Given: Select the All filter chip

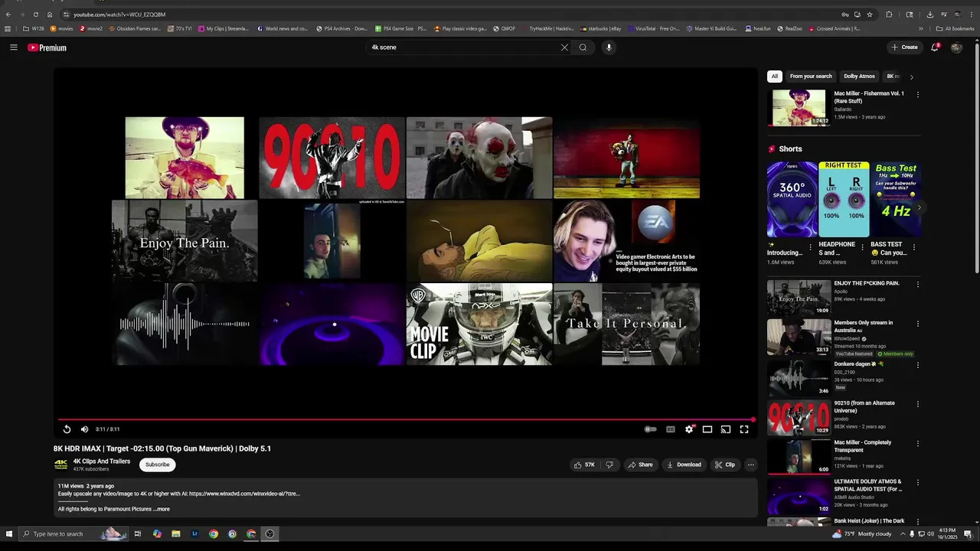Looking at the screenshot, I should tap(775, 77).
